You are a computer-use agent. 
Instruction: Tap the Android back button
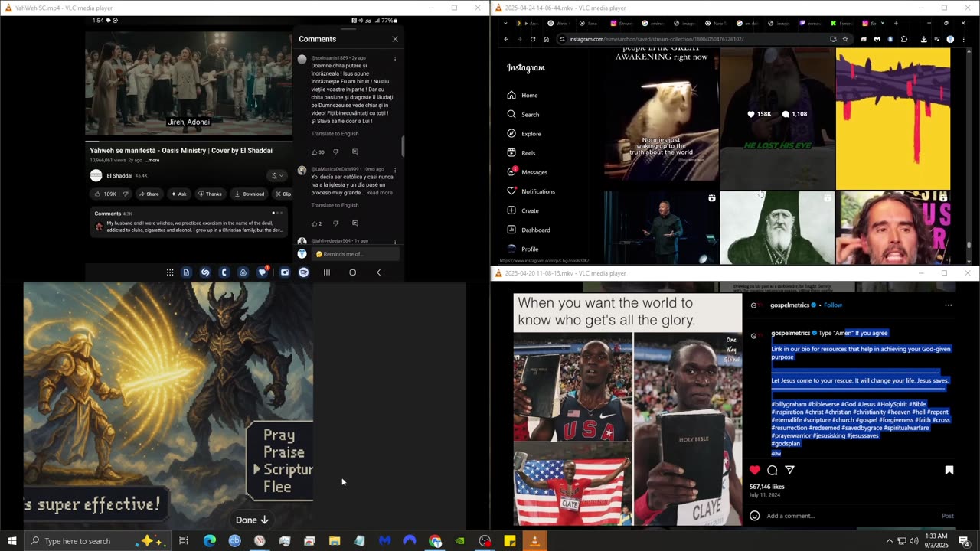[x=378, y=272]
